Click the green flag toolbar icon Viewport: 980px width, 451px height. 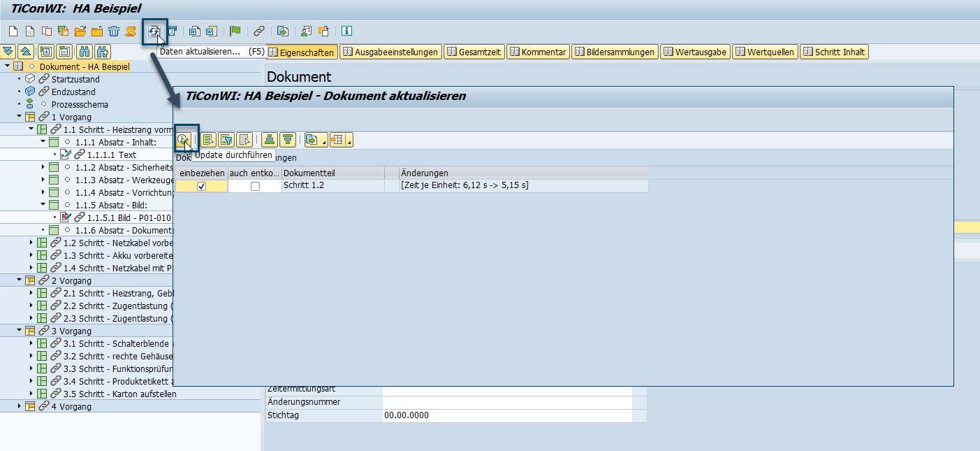pyautogui.click(x=235, y=31)
